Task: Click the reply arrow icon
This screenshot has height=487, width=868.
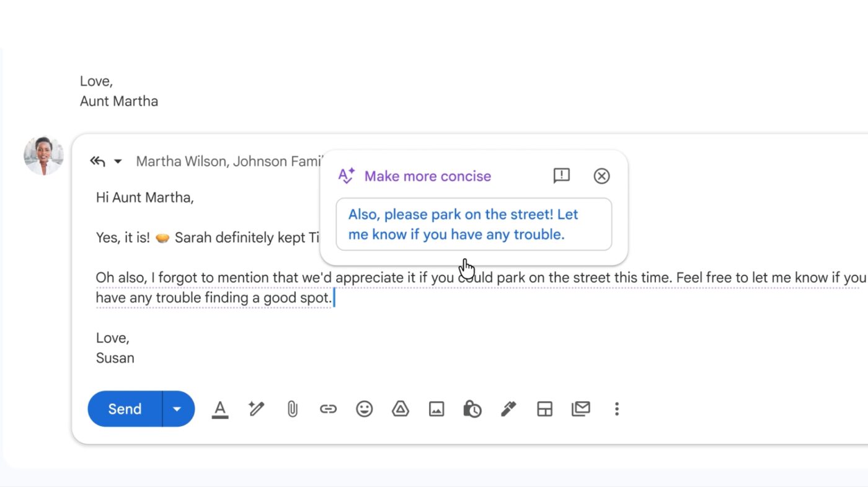Action: [97, 161]
